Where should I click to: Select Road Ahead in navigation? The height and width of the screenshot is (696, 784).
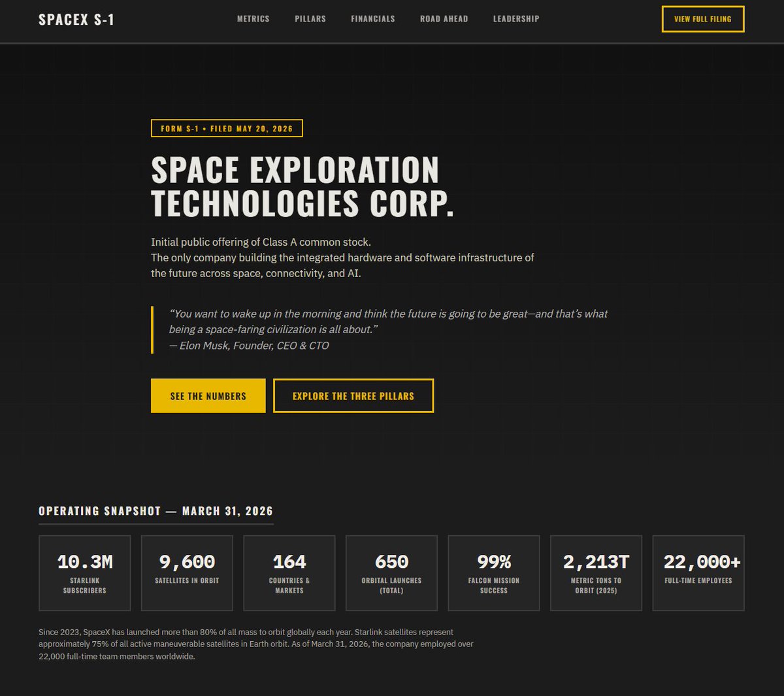tap(444, 19)
